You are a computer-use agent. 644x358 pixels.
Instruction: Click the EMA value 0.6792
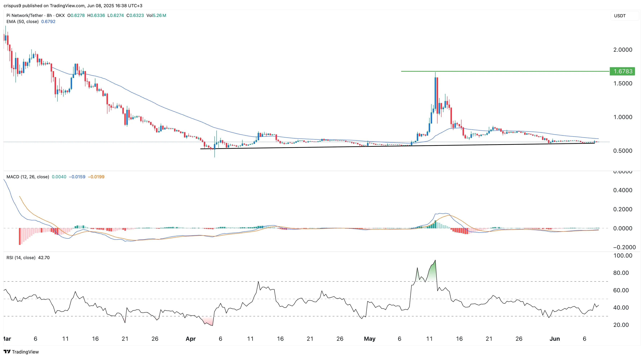pos(48,22)
